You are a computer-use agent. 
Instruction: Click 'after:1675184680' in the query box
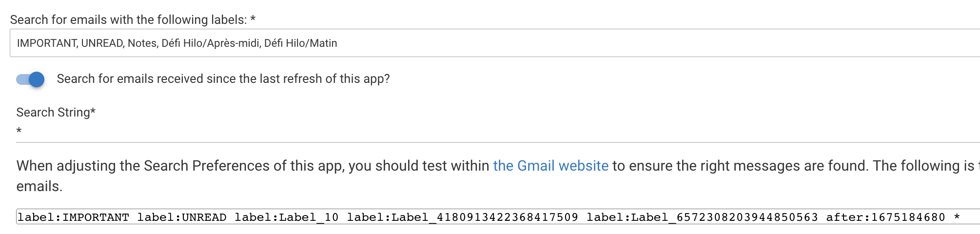click(885, 217)
